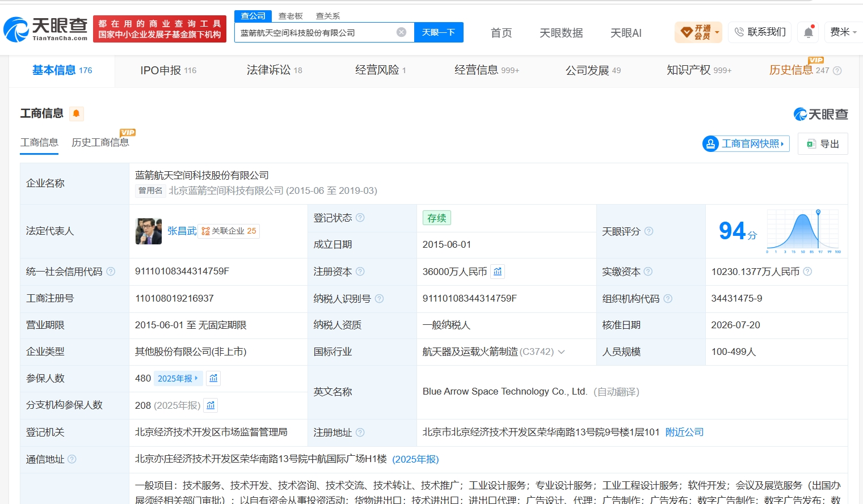The image size is (863, 504).
Task: Select the 历史工商信息 sub-tab
Action: pos(100,142)
